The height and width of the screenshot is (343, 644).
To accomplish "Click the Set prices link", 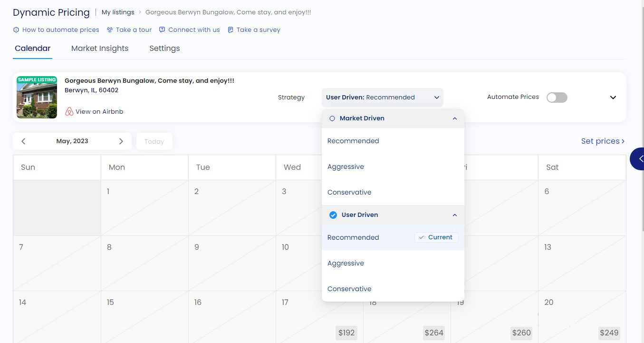I will point(602,141).
